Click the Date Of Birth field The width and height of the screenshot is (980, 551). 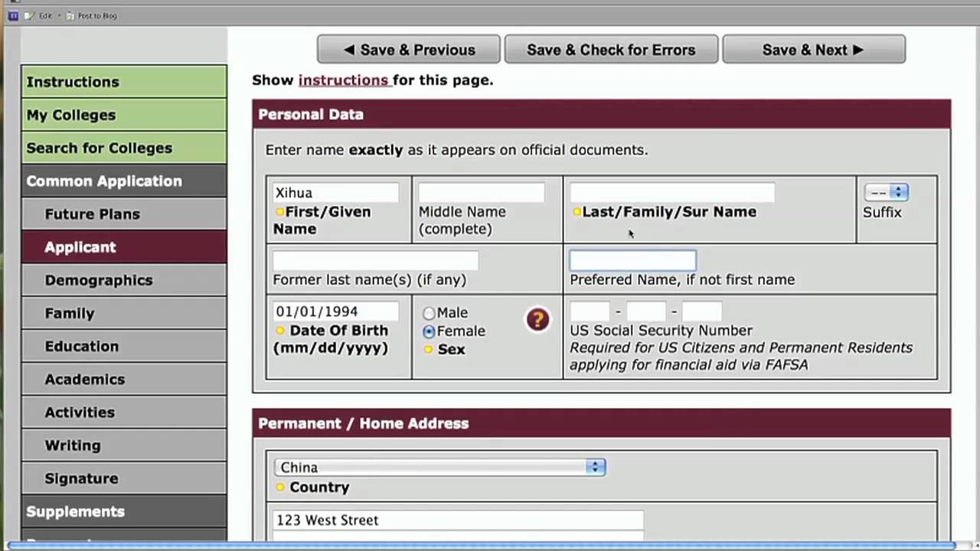(335, 311)
